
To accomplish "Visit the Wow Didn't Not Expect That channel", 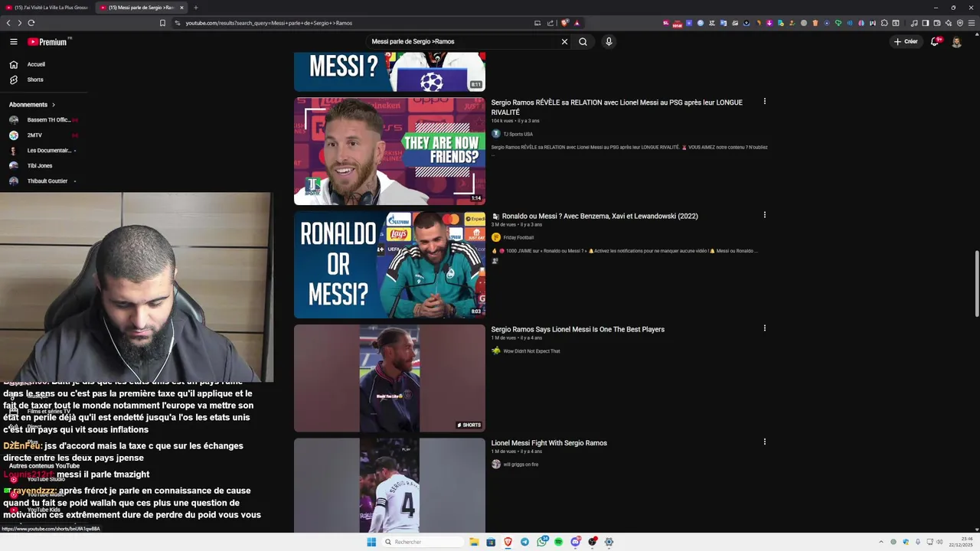I will 531,351.
